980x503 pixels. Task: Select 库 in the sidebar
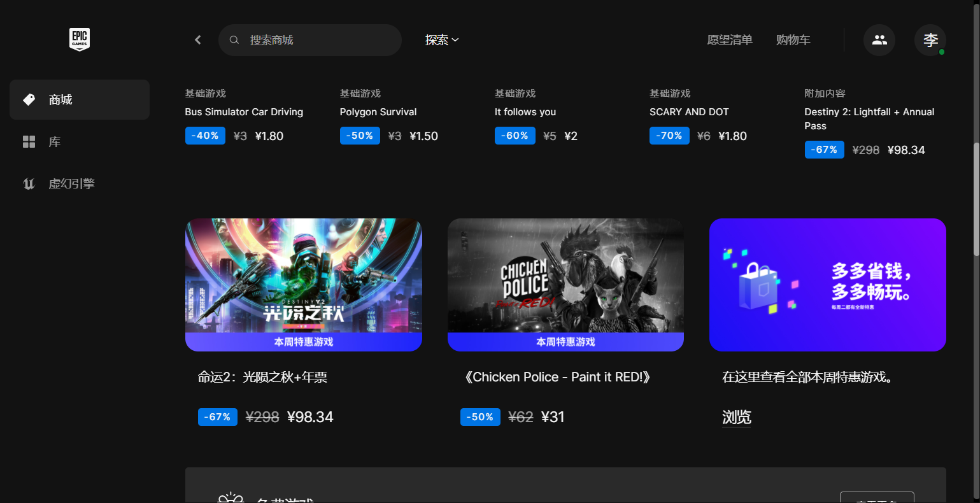coord(80,141)
